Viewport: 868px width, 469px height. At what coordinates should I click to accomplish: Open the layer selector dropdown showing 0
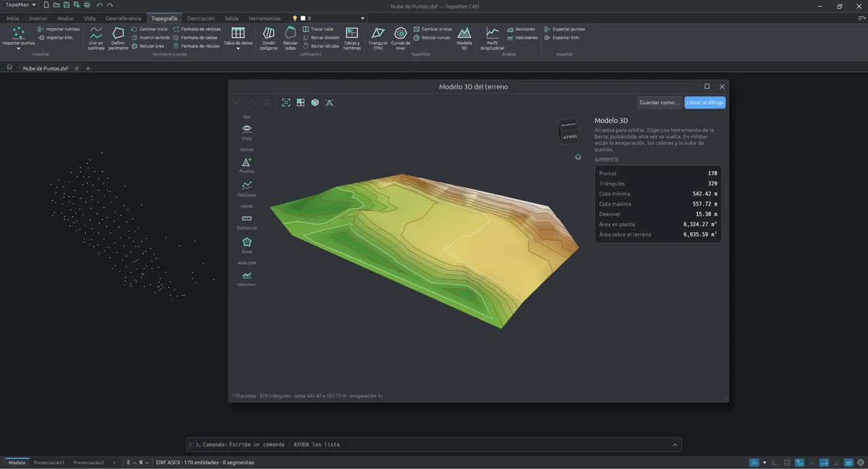pos(329,18)
